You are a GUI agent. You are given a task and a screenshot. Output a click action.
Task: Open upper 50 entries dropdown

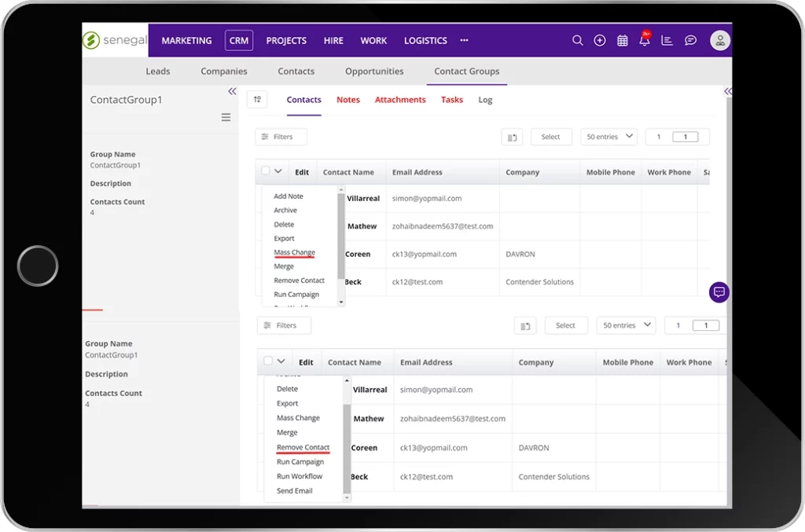point(609,137)
